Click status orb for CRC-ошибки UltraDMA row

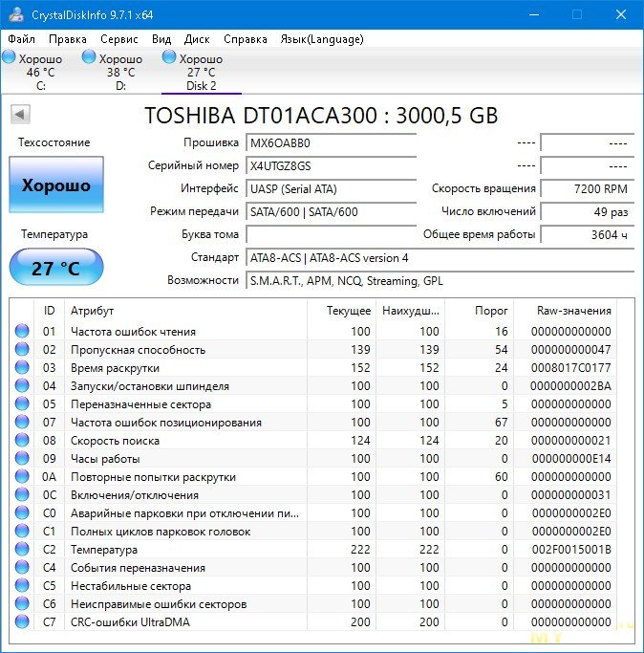coord(22,622)
